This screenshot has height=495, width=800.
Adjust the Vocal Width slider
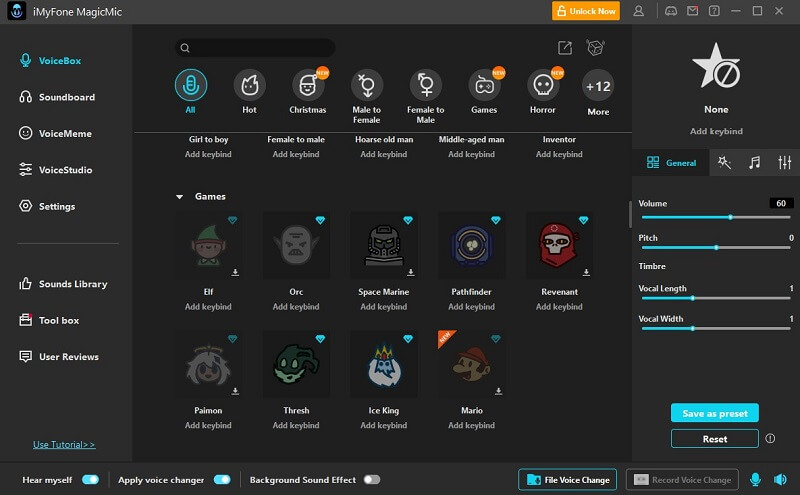(x=716, y=329)
